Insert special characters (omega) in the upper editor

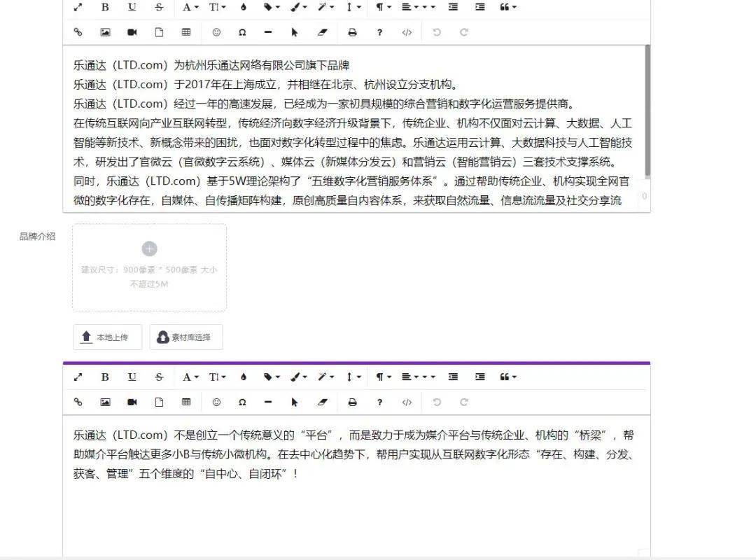pyautogui.click(x=242, y=32)
